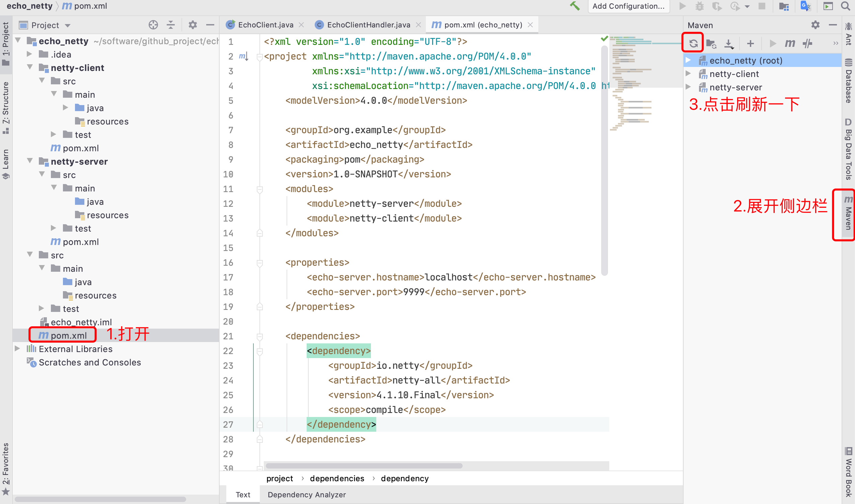Select Text bottom editor tab
Image resolution: width=855 pixels, height=504 pixels.
[243, 495]
